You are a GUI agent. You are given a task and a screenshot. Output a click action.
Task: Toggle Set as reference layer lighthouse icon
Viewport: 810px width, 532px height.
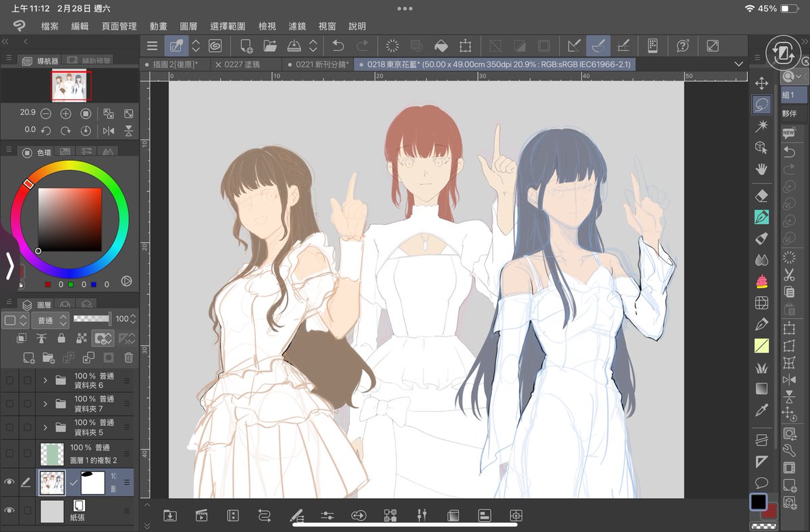pos(41,338)
